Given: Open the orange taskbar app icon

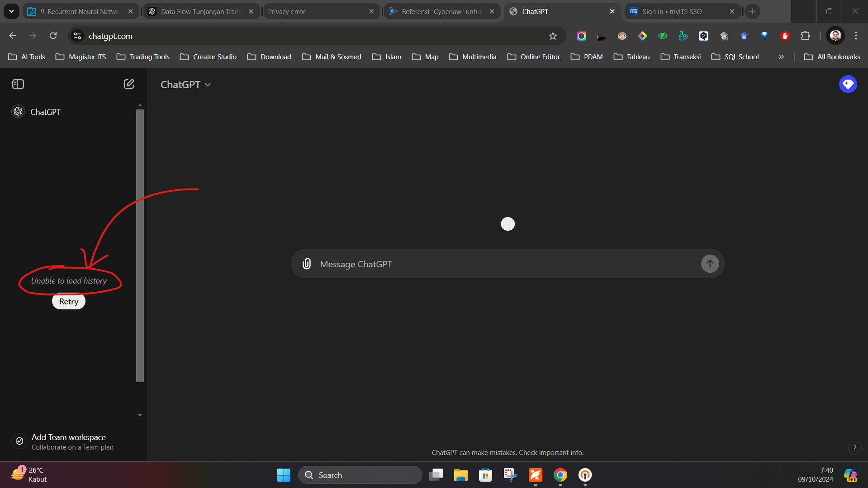Looking at the screenshot, I should tap(535, 475).
